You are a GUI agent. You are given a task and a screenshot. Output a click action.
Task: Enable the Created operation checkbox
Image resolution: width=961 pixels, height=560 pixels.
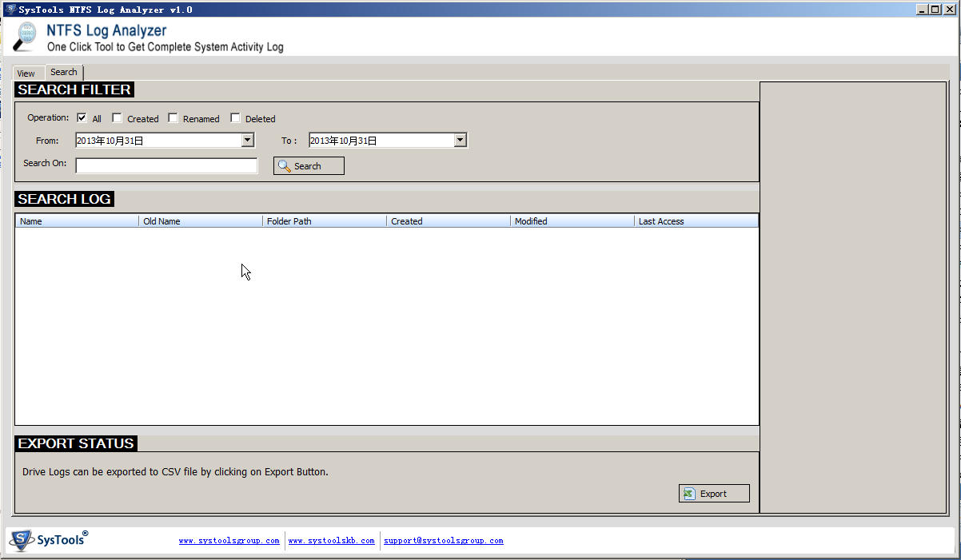click(117, 118)
